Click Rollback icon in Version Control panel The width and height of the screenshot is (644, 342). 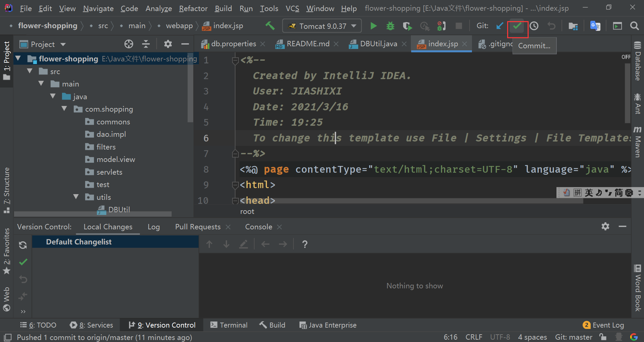click(x=23, y=279)
